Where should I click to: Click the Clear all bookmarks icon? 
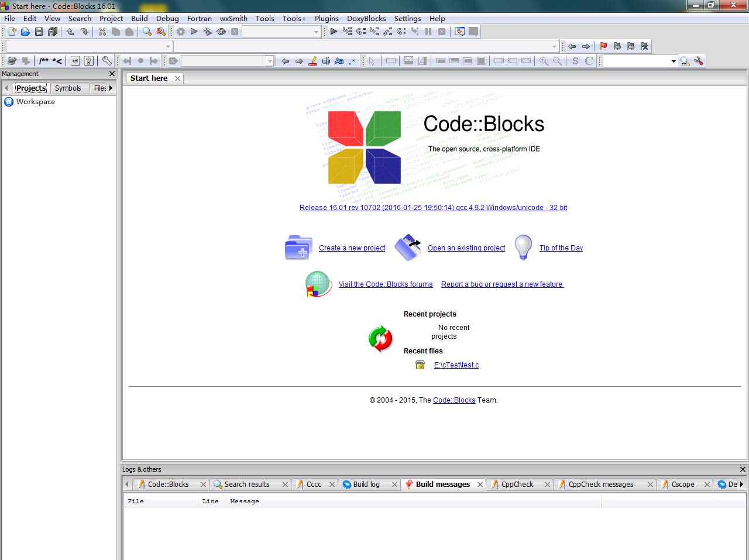click(644, 46)
